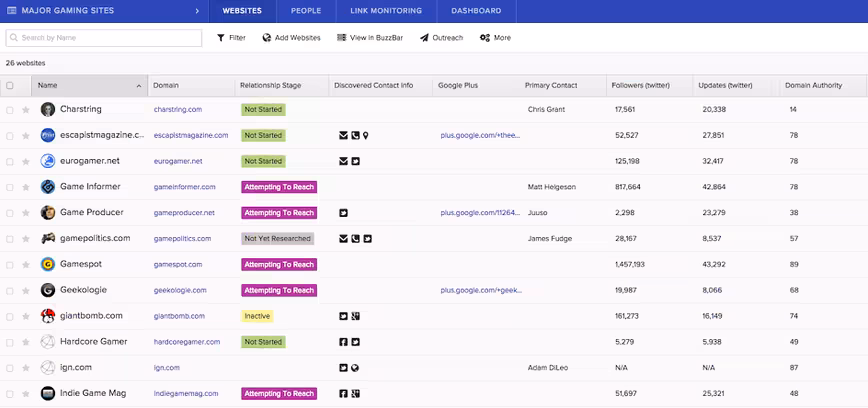Viewport: 868px width, 408px height.
Task: Open Charstring's Not Started stage dropdown
Action: [263, 110]
